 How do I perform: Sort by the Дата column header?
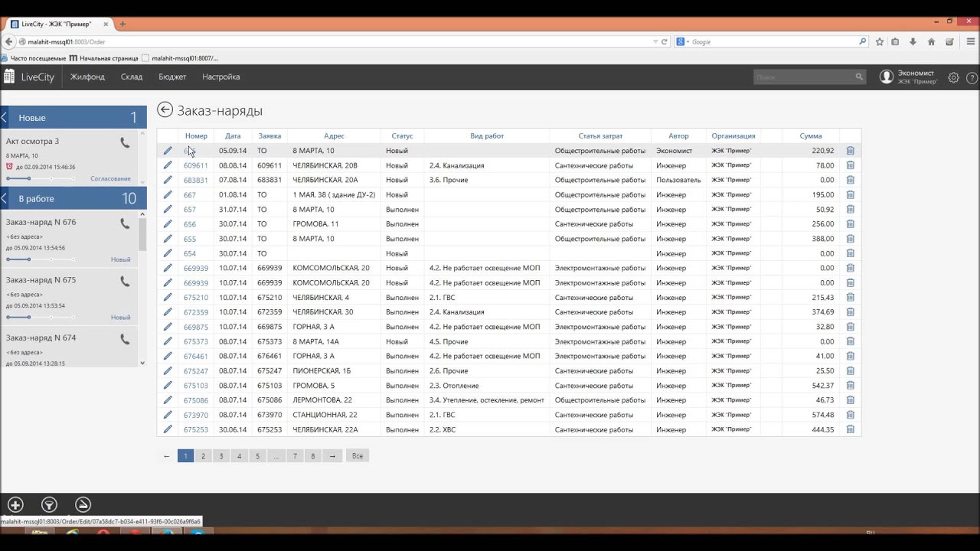click(x=233, y=135)
